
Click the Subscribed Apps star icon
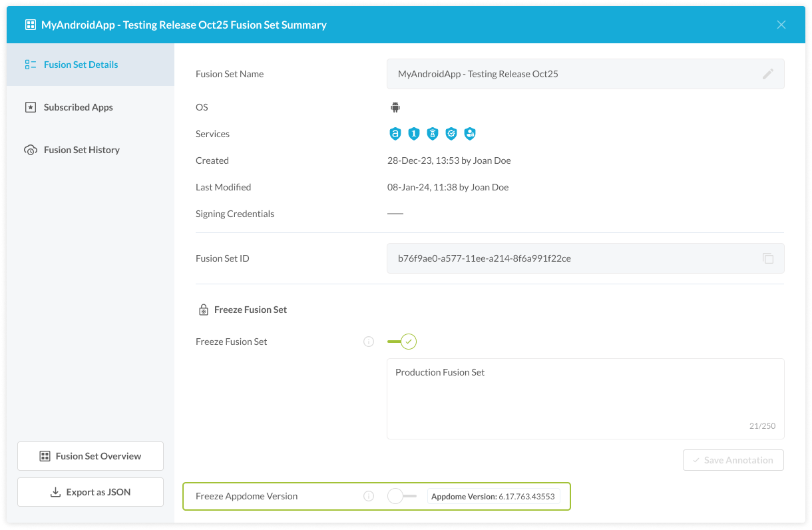tap(30, 107)
